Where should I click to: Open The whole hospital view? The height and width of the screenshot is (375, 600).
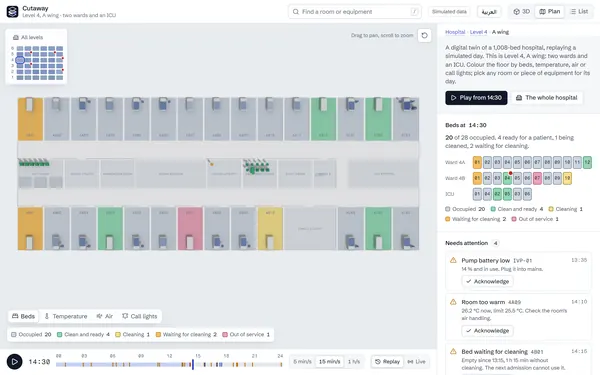point(546,98)
